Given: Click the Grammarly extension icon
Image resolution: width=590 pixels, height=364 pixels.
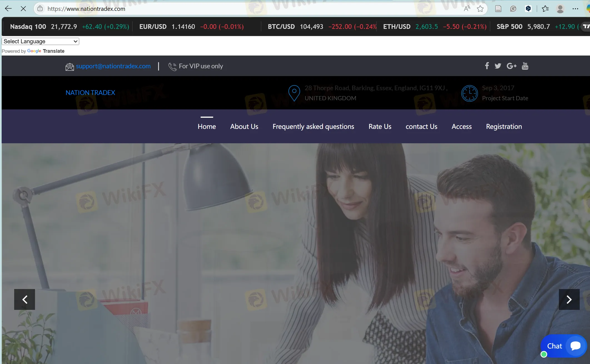Looking at the screenshot, I should (x=513, y=9).
